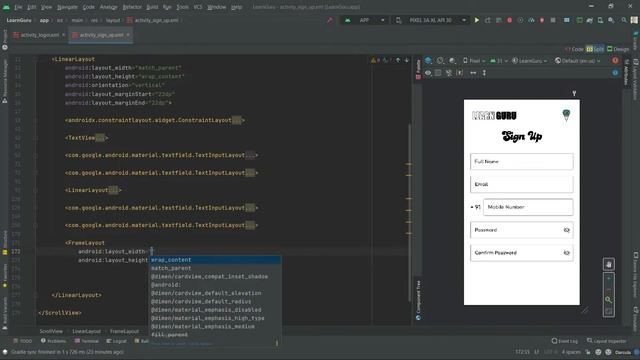640x360 pixels.
Task: Switch editor to Code view mode
Action: [574, 49]
